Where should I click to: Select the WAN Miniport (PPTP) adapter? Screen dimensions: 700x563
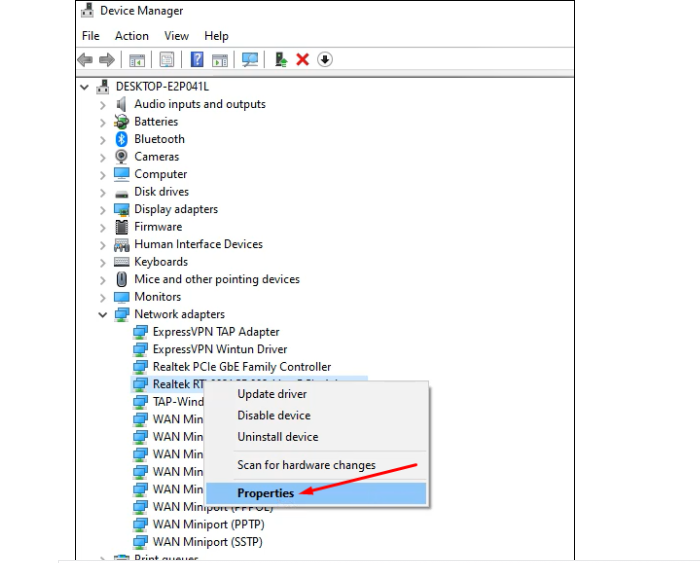[208, 524]
